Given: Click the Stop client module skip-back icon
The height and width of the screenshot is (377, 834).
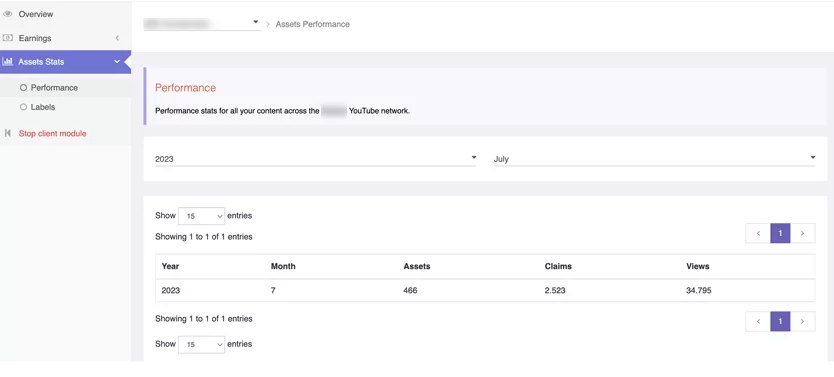Looking at the screenshot, I should [7, 133].
